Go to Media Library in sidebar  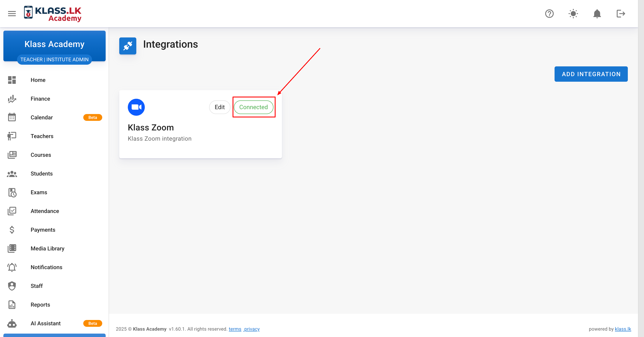click(47, 248)
